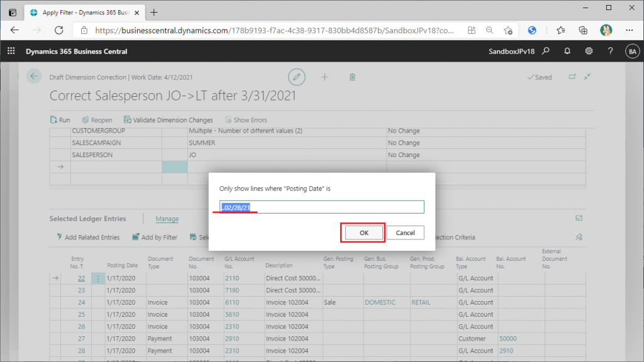Go back using the page back arrow
Screen dimensions: 644x362
coord(34,77)
